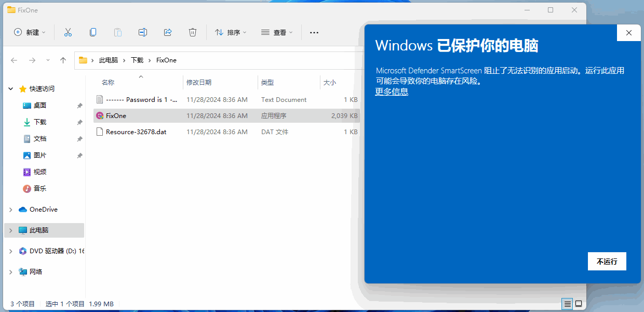Click the Paste clipboard icon in toolbar
Screen dimensions: 644x312
(118, 32)
